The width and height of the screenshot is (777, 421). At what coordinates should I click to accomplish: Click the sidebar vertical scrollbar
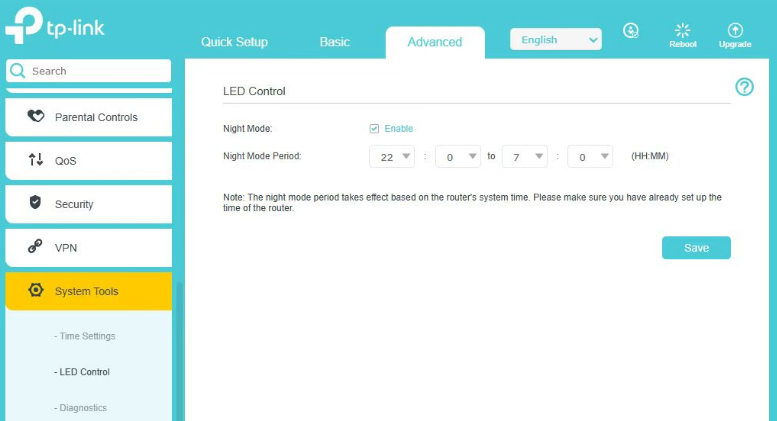click(179, 352)
